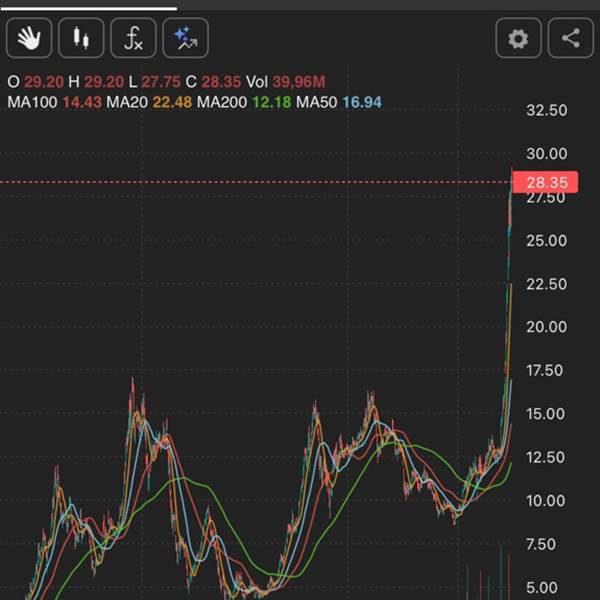This screenshot has height=600, width=600.
Task: Click the 17.50 price axis label
Action: point(545,370)
